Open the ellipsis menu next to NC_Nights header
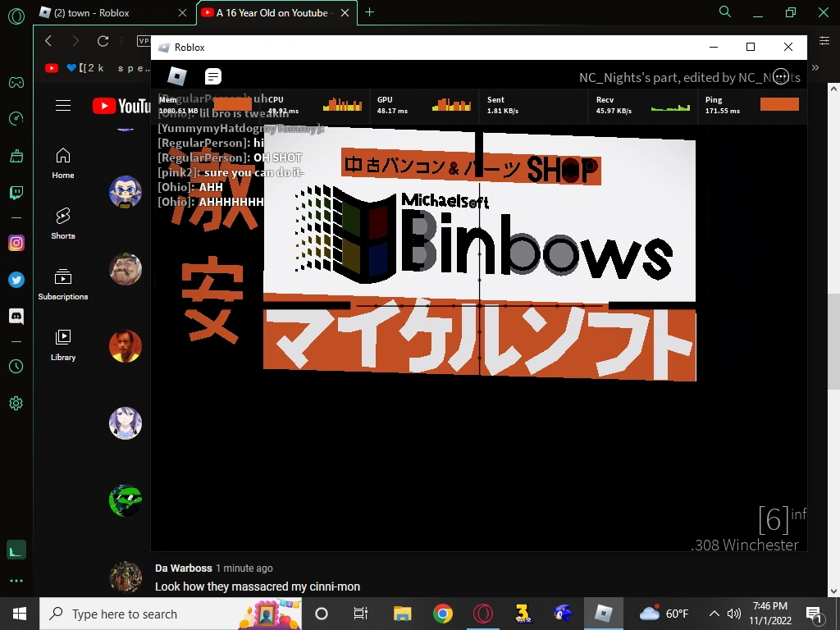 coord(780,75)
